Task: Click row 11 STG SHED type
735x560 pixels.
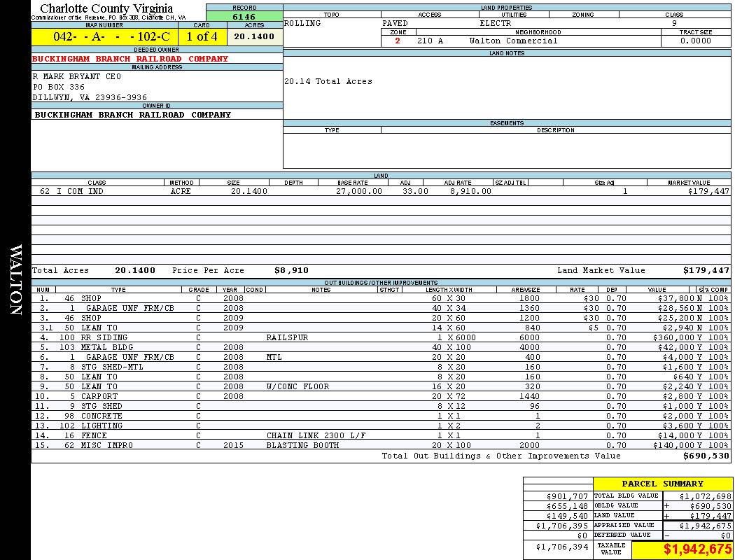Action: tap(101, 406)
